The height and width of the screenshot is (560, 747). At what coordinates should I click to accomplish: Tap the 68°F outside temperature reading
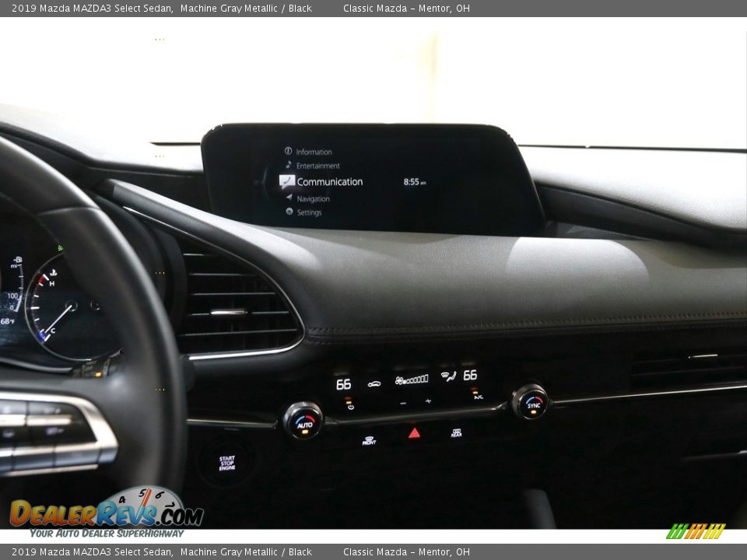(8, 321)
